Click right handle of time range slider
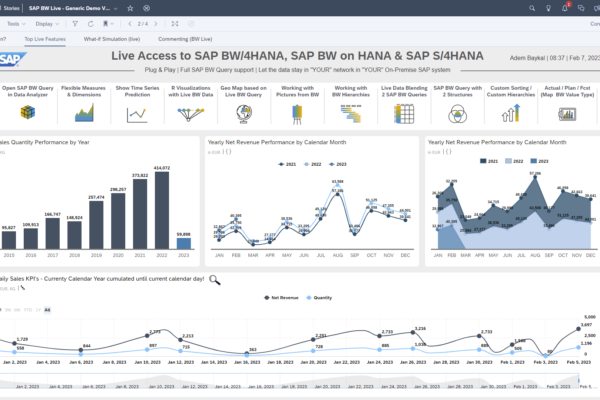 (579, 380)
